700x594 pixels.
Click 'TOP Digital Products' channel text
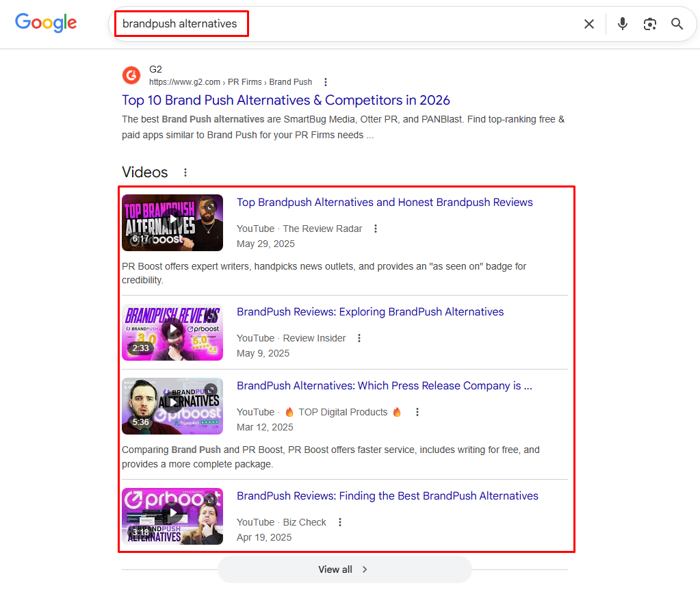[x=343, y=412]
